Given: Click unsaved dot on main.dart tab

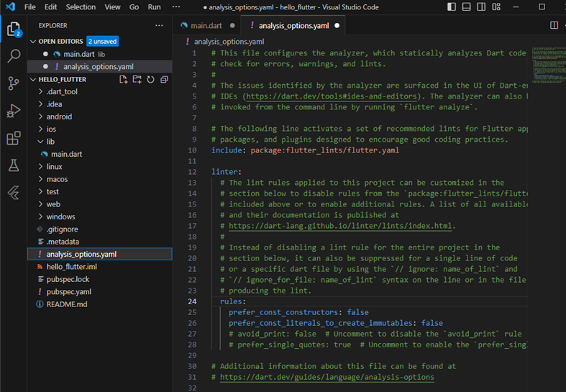Looking at the screenshot, I should coord(232,26).
